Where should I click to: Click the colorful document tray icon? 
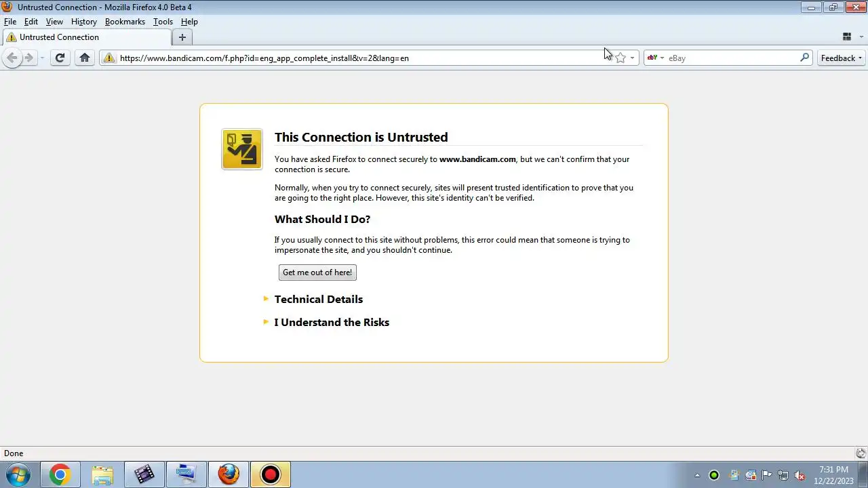pos(733,475)
